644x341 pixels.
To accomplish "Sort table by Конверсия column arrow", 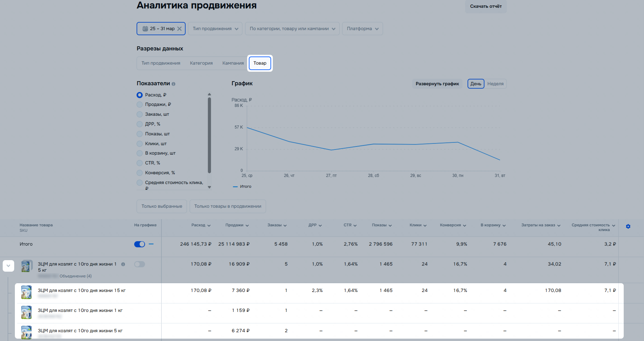I will click(464, 226).
